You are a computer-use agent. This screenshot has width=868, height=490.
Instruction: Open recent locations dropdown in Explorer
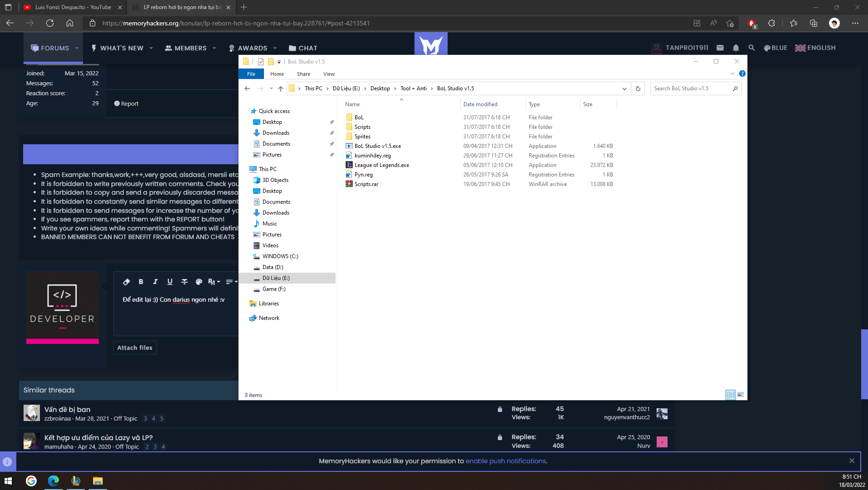coord(271,88)
